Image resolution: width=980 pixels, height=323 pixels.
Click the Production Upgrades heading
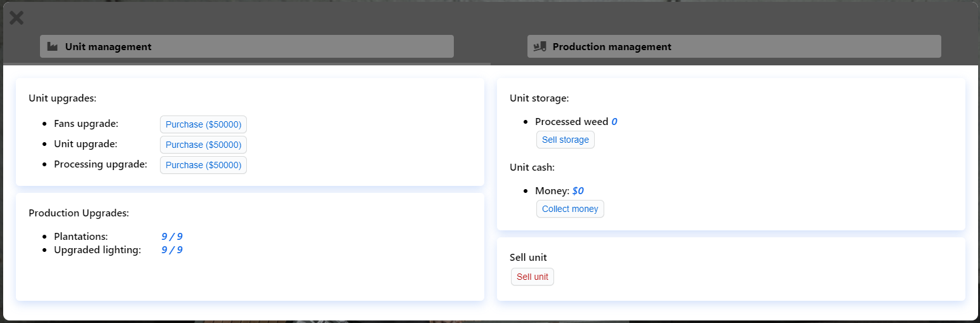click(79, 213)
